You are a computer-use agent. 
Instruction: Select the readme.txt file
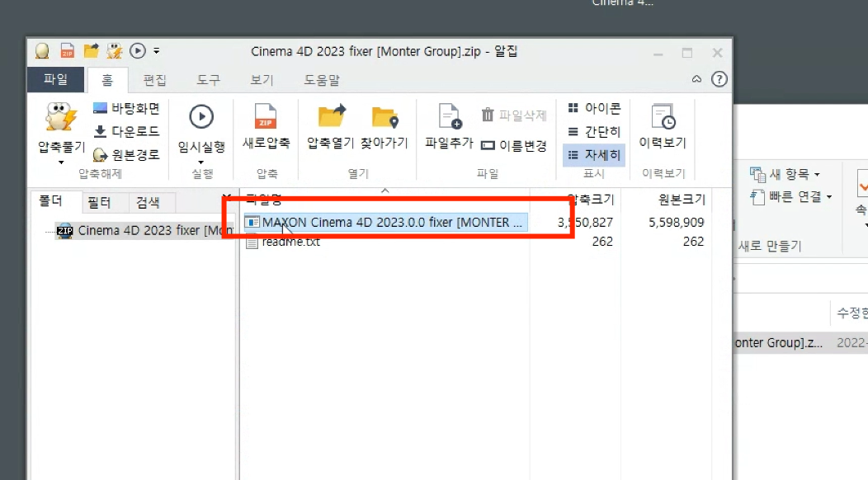click(291, 242)
